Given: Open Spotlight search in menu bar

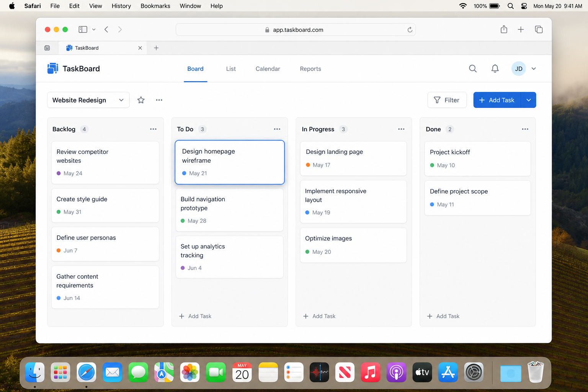Looking at the screenshot, I should pyautogui.click(x=511, y=6).
